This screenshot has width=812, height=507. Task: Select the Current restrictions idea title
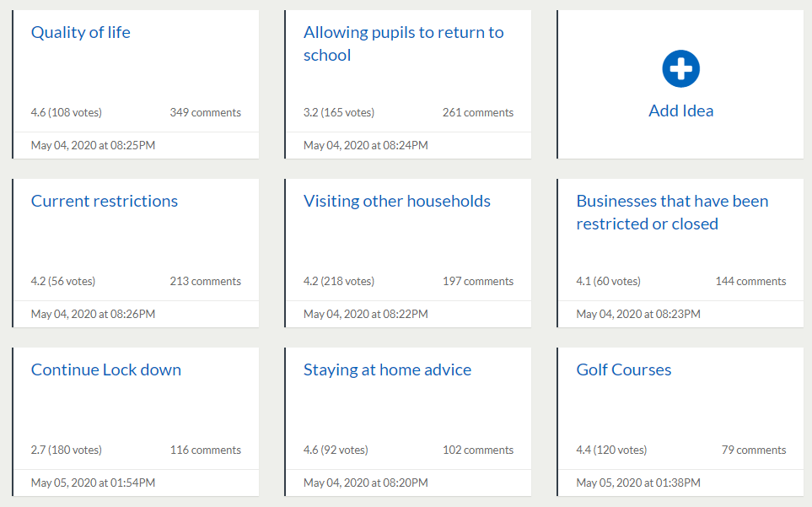point(105,202)
